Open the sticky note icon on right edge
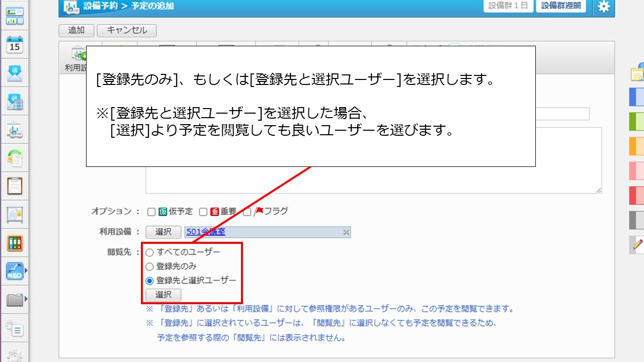The width and height of the screenshot is (644, 362). tap(637, 73)
